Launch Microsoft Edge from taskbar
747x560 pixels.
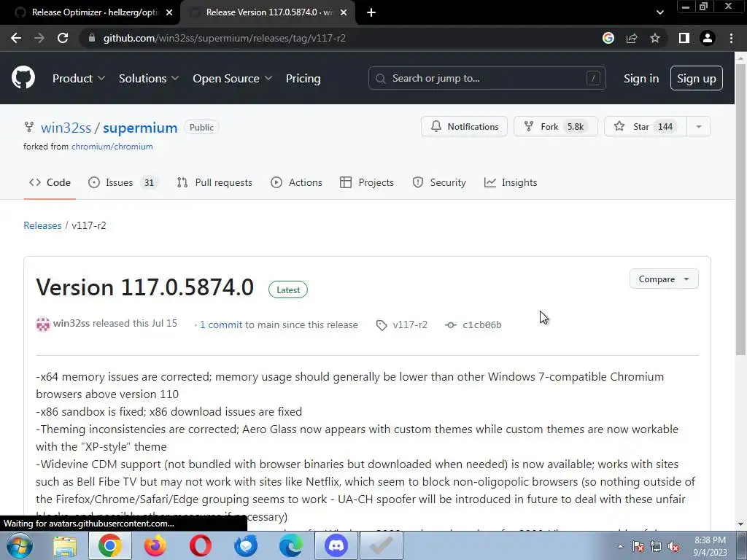290,545
